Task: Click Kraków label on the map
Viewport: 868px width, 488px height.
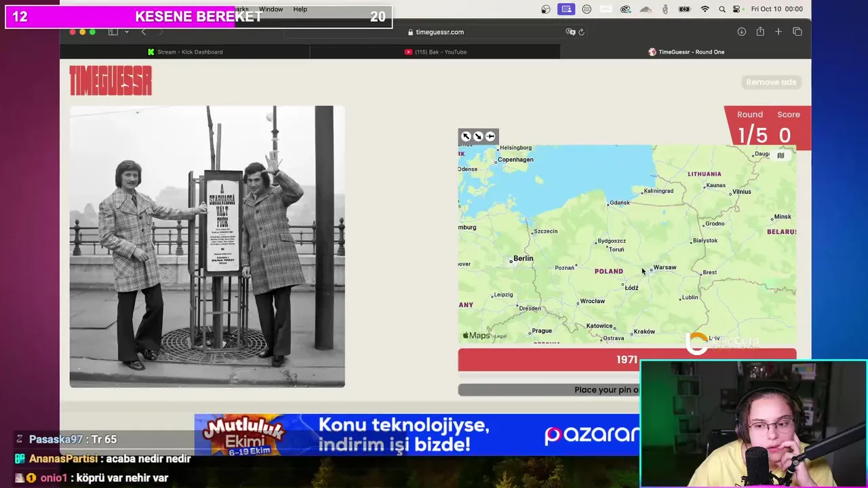Action: point(644,331)
